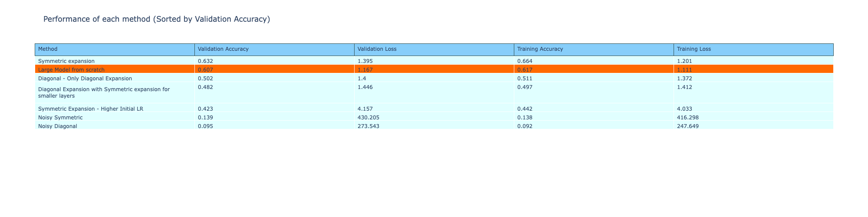Screen dimensions: 868x217
Task: Select the Training Loss column header
Action: tap(694, 49)
